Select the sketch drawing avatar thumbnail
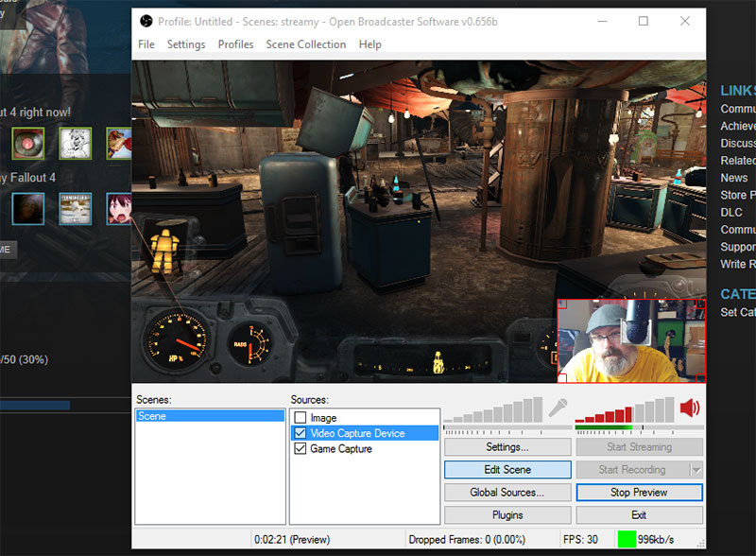756x556 pixels. (76, 144)
